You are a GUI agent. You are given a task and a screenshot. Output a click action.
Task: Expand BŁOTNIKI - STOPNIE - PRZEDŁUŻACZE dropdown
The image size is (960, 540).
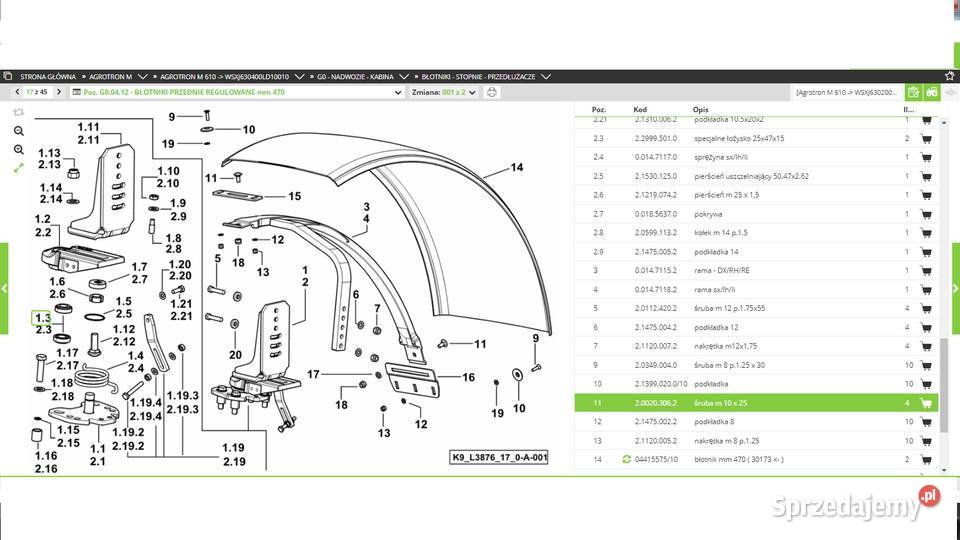tap(546, 77)
